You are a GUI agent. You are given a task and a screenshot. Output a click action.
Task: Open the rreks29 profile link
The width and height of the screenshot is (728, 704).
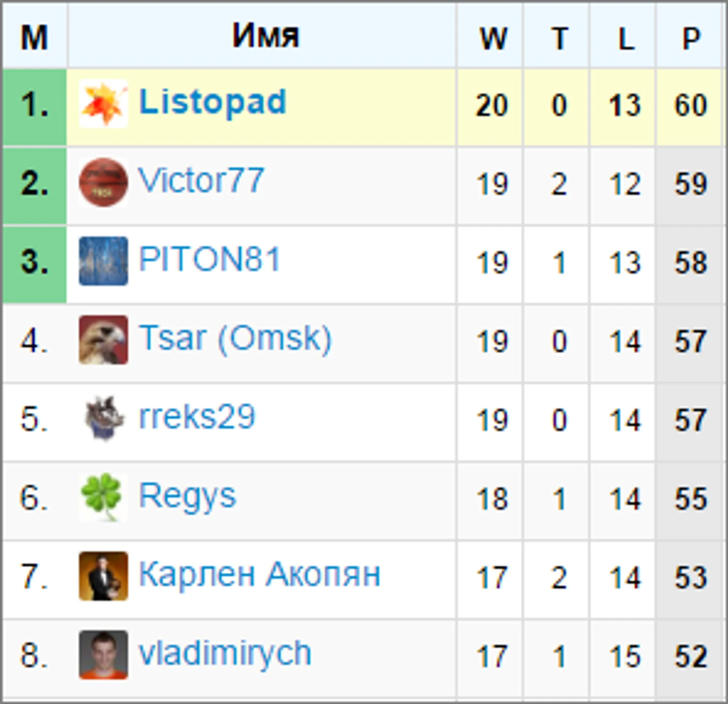point(196,417)
